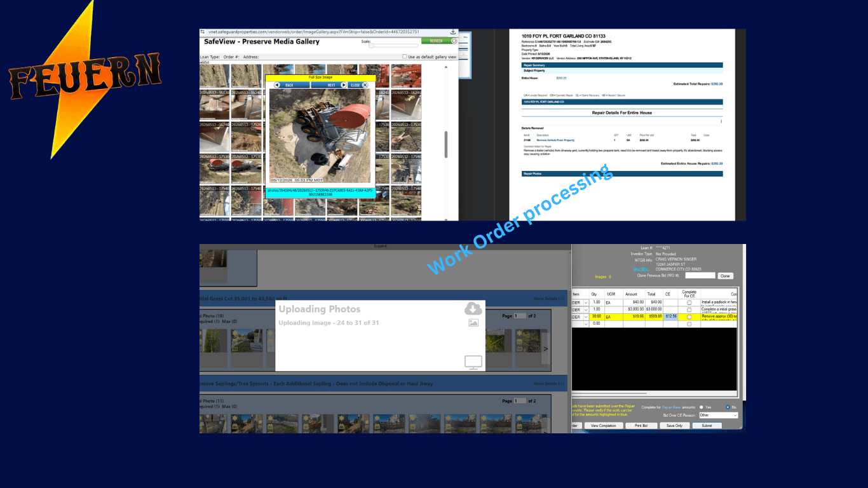This screenshot has width=868, height=488.
Task: Select Yes for Complete for Repair Base amounts
Action: [702, 407]
